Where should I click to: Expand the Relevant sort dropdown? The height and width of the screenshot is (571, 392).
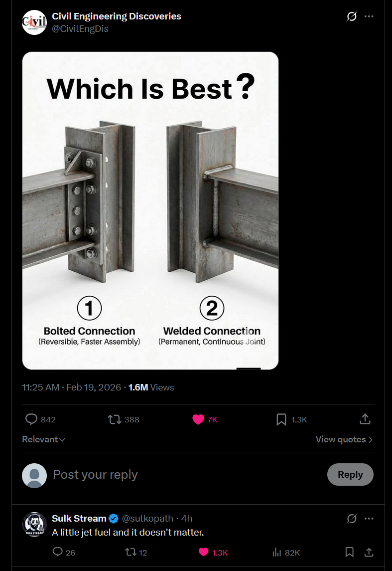pyautogui.click(x=44, y=439)
